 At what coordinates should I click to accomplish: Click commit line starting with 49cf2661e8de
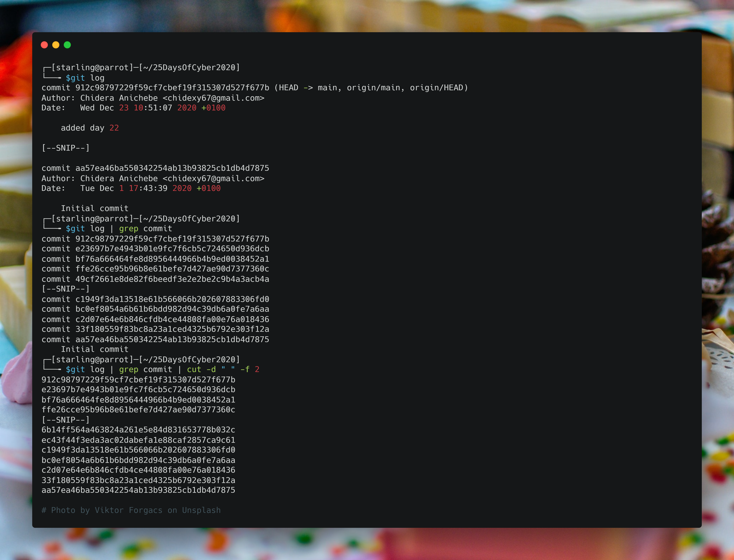click(x=155, y=279)
